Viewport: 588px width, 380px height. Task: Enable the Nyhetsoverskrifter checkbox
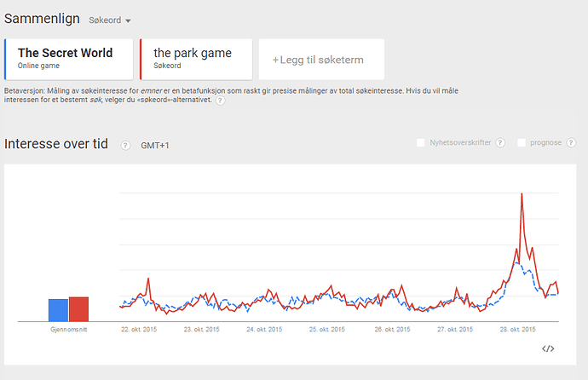(421, 142)
